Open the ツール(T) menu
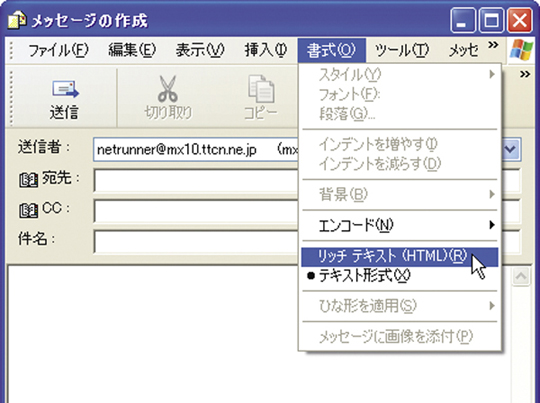Image resolution: width=540 pixels, height=403 pixels. click(402, 51)
